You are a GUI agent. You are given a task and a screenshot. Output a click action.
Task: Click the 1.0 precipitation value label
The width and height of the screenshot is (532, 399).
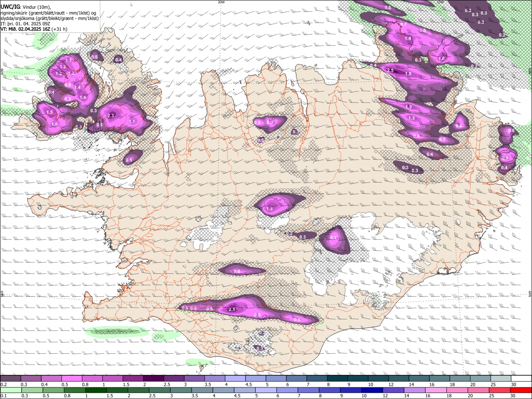[x=54, y=125]
